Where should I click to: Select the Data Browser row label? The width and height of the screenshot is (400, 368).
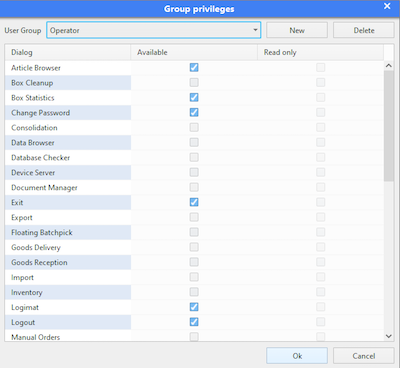click(33, 143)
